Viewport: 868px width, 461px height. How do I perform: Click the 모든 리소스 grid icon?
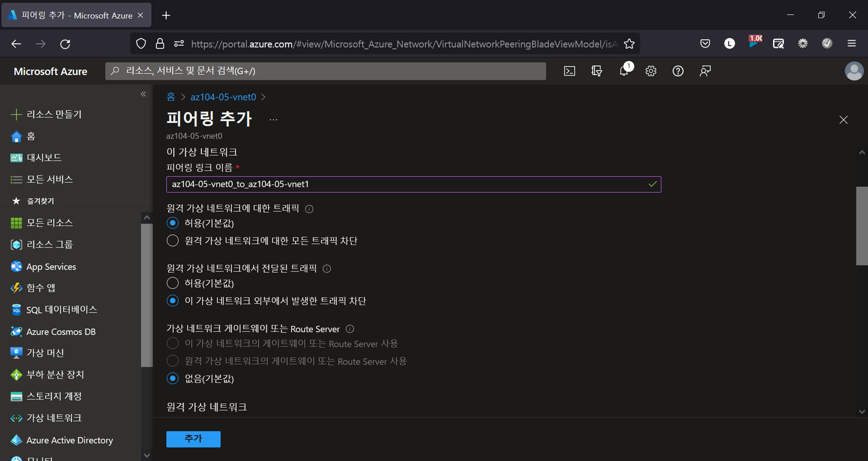tap(16, 222)
